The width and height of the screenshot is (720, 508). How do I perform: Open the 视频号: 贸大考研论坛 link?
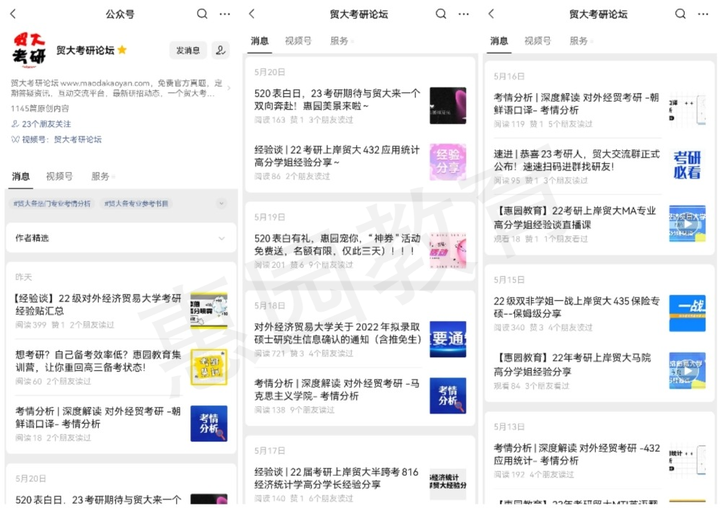coord(57,139)
